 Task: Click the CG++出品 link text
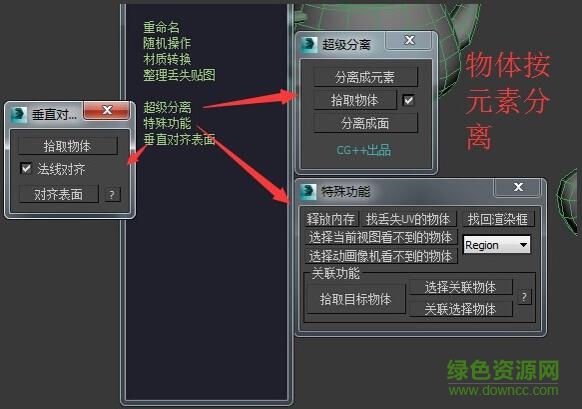[x=364, y=150]
